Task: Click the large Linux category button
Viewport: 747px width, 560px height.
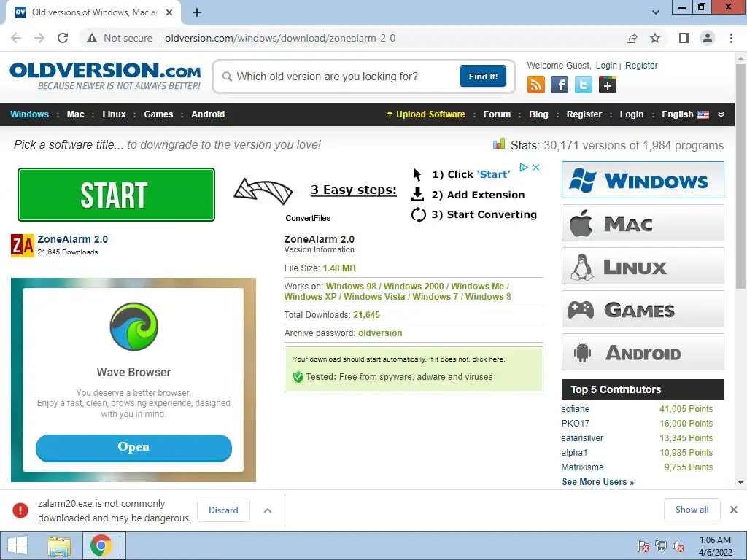Action: tap(643, 265)
